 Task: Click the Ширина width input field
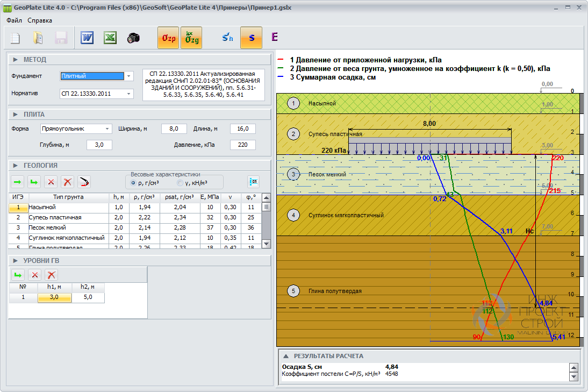[174, 129]
